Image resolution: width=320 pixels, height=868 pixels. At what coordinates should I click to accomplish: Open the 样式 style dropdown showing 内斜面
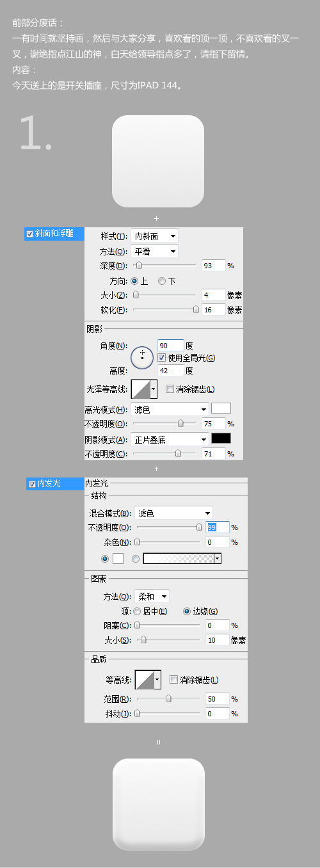154,236
